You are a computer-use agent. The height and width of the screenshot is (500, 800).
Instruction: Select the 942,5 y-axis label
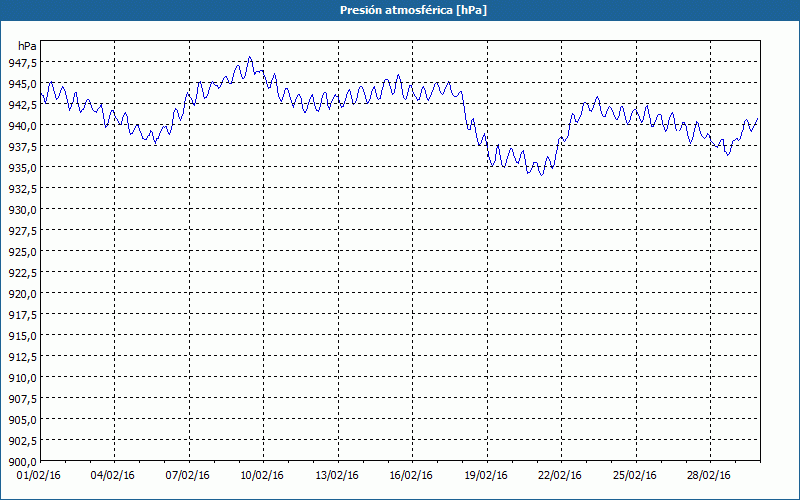coord(22,105)
